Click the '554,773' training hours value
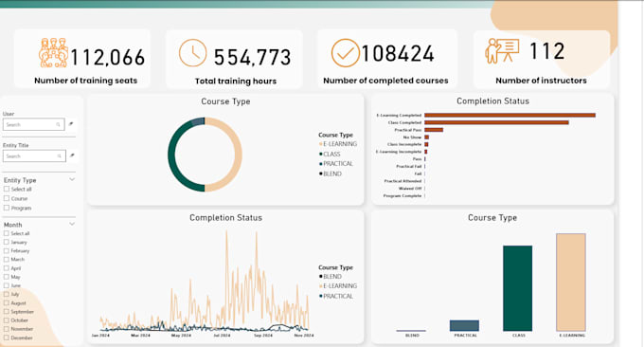Viewport: 644px width, 347px height. click(x=252, y=57)
